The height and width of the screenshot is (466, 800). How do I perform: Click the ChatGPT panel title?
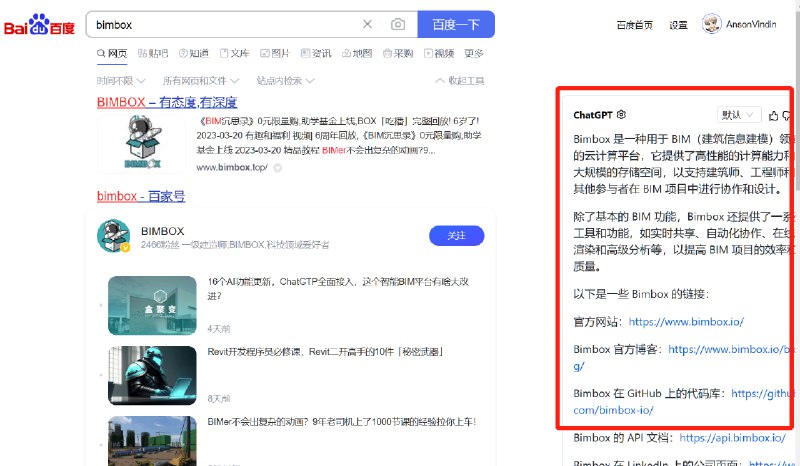click(592, 115)
